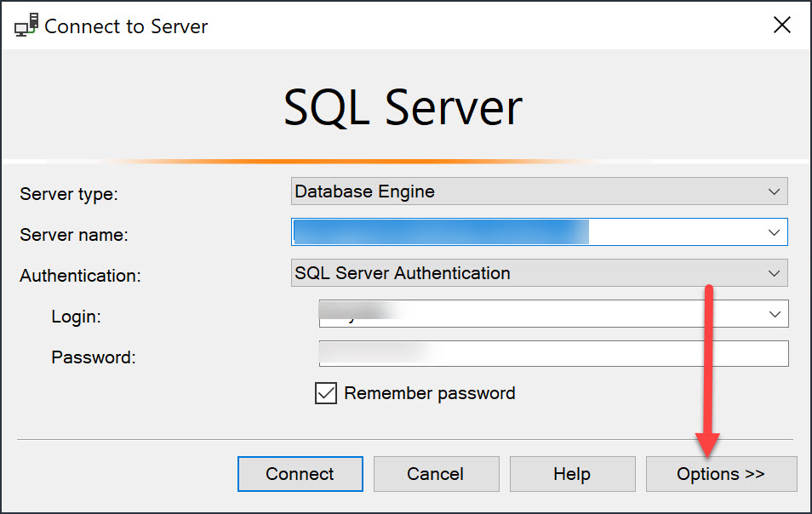Image resolution: width=812 pixels, height=514 pixels.
Task: Click the Connect to Server title text
Action: [126, 26]
